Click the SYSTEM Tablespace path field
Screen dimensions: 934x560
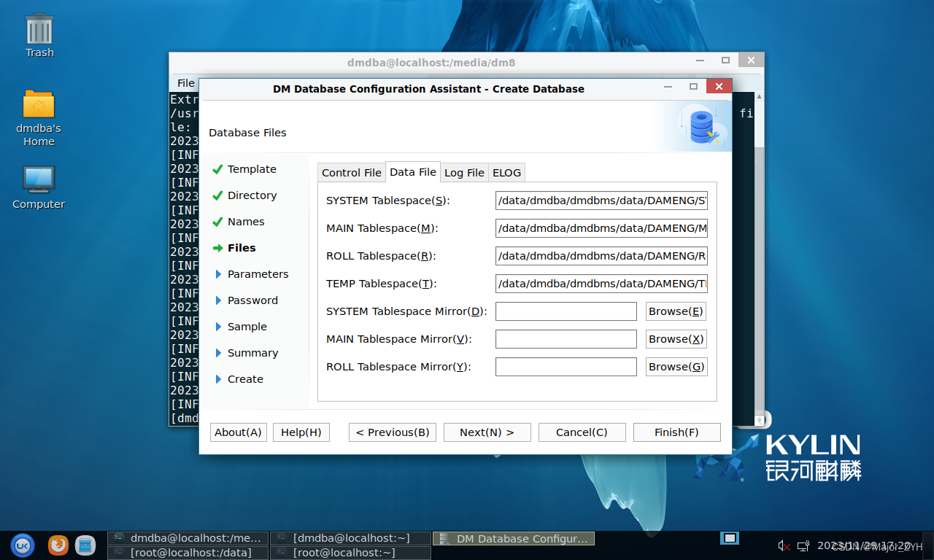pyautogui.click(x=601, y=201)
